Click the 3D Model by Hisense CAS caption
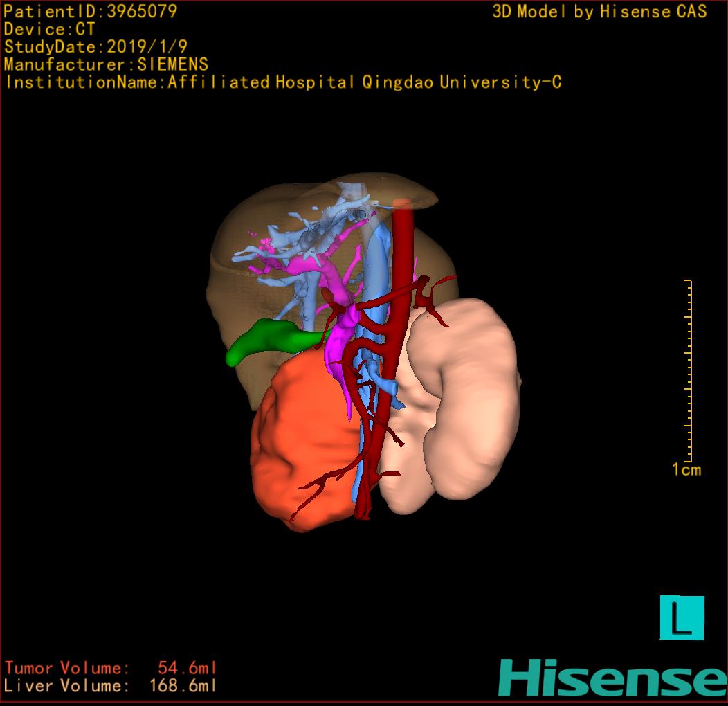The image size is (728, 706). point(599,12)
